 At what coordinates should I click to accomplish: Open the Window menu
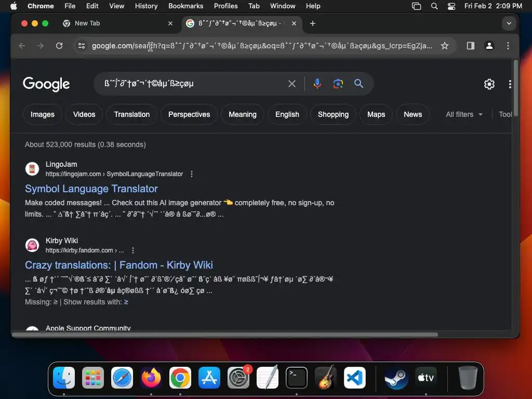pos(283,6)
